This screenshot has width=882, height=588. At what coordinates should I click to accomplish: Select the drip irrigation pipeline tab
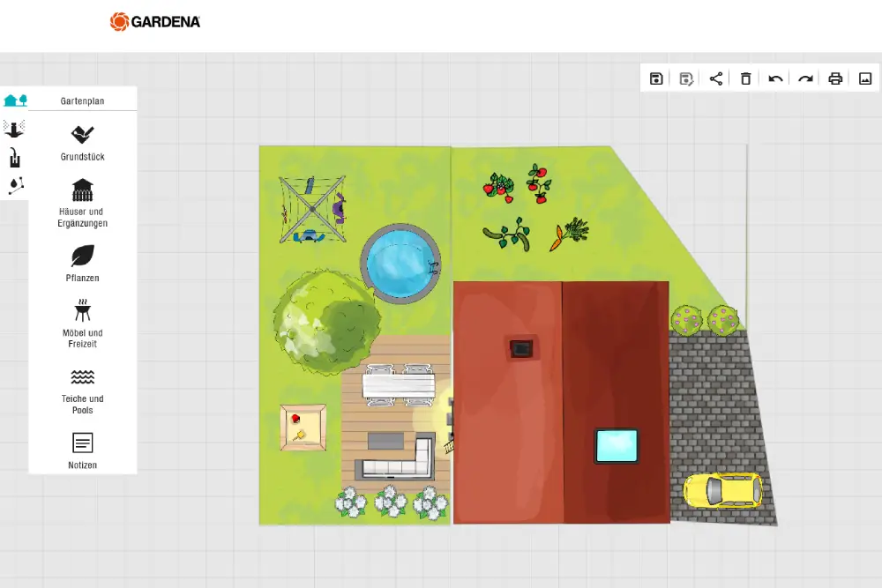coord(14,185)
